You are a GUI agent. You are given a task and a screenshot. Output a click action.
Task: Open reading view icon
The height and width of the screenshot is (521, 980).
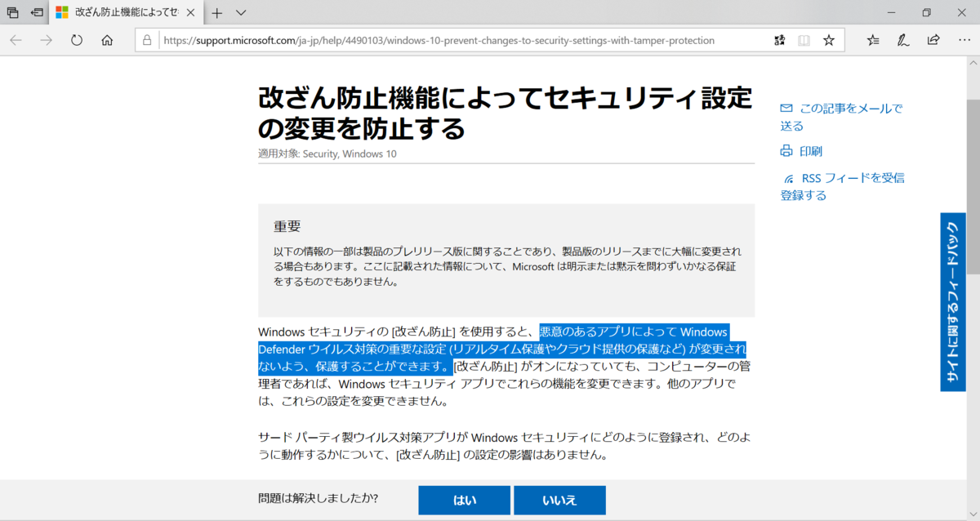tap(804, 40)
